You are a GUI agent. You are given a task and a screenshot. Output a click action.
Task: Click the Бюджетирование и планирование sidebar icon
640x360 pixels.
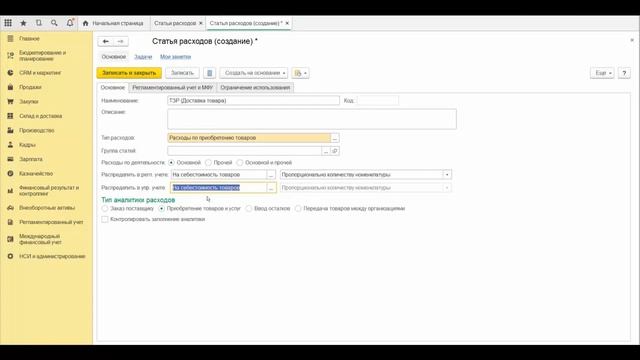tap(10, 56)
